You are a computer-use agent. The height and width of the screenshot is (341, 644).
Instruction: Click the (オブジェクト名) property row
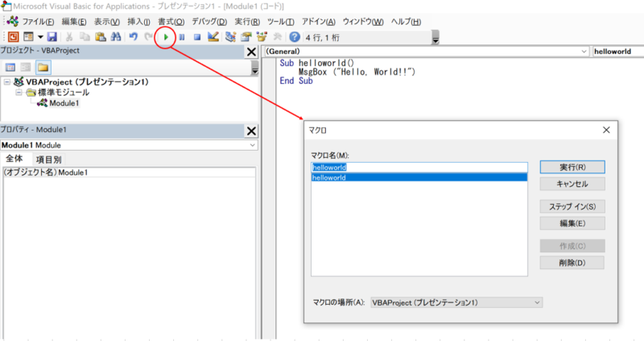coord(129,173)
